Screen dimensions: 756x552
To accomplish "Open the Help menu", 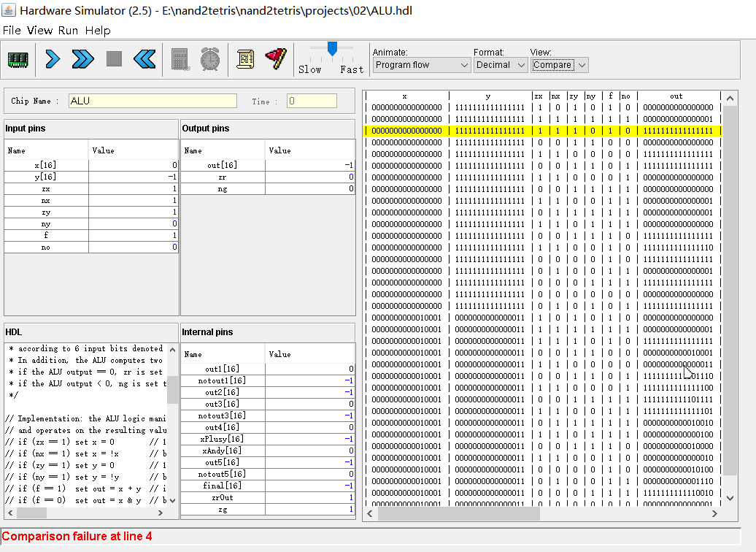I will pyautogui.click(x=97, y=31).
